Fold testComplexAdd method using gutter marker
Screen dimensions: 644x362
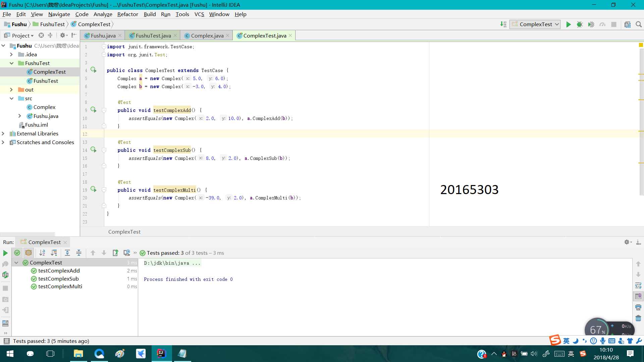[104, 110]
